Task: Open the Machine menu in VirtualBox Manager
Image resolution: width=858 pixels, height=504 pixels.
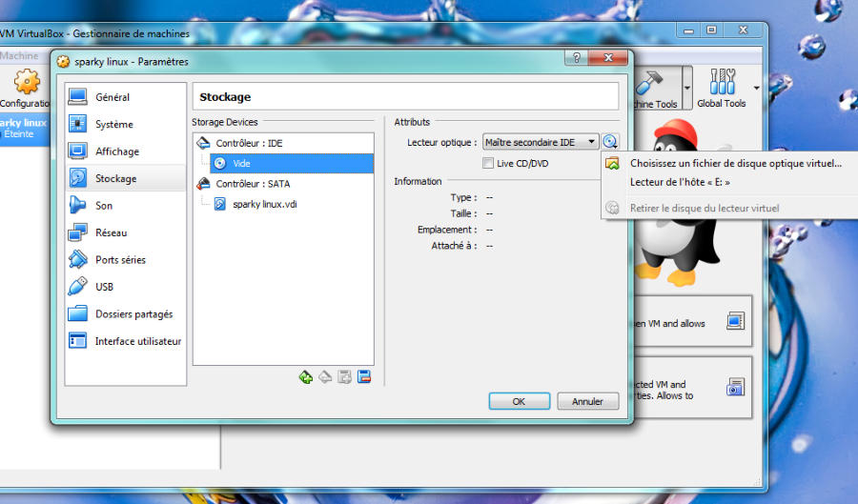Action: coord(19,56)
